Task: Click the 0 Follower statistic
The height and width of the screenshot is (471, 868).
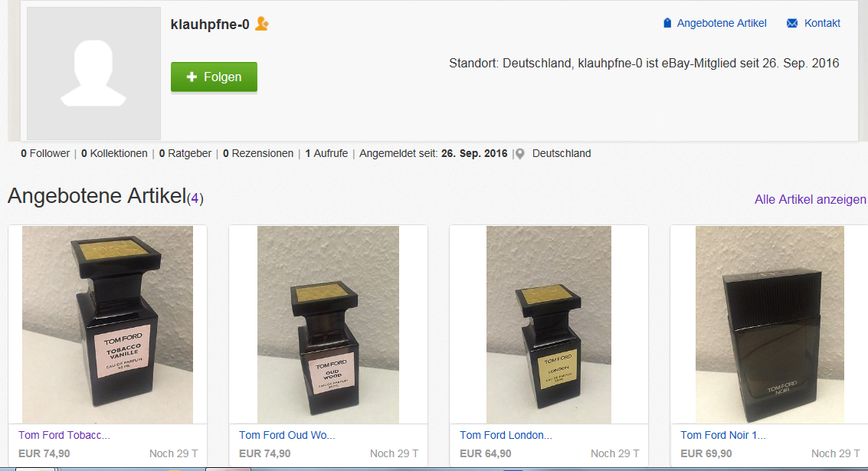Action: 45,153
